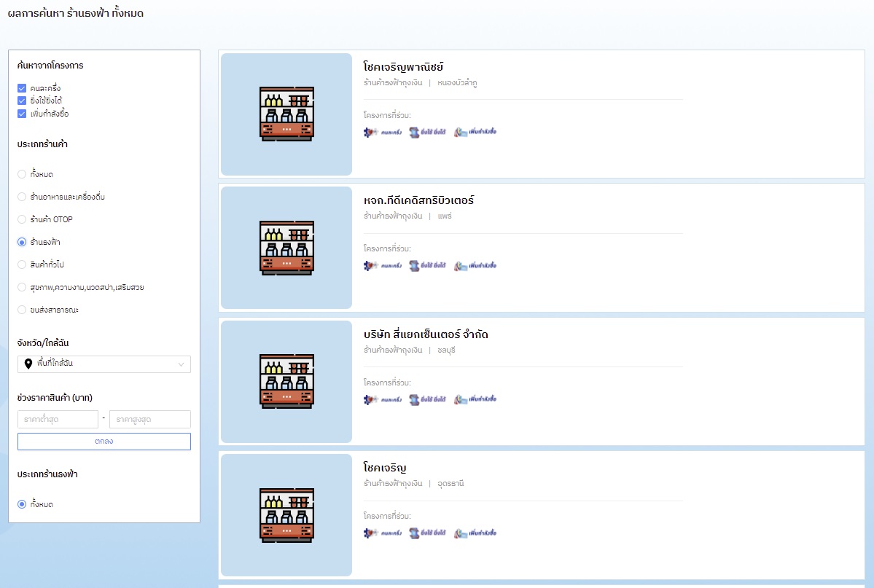This screenshot has width=874, height=588.
Task: Open the พื้นที่ใกล้ฉัน province dropdown
Action: coord(104,364)
